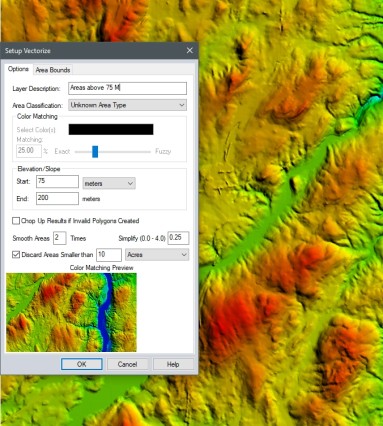Click the Color Matching Preview thumbnail
This screenshot has width=383, height=426.
[x=71, y=312]
